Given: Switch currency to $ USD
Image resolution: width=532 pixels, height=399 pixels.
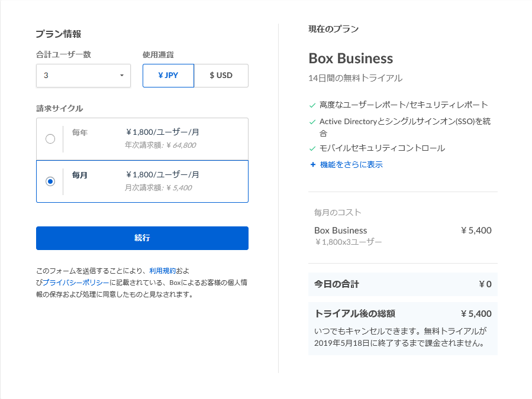Looking at the screenshot, I should pos(221,76).
